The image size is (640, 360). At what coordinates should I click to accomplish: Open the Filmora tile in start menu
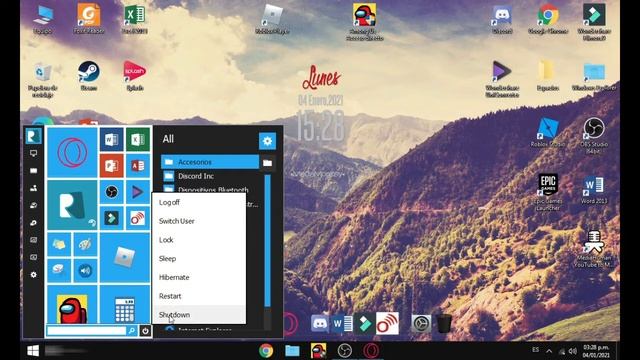coord(111,218)
